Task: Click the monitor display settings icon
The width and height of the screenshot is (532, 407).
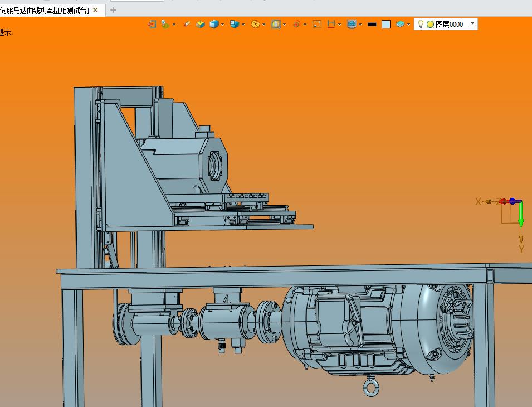Action: click(352, 24)
